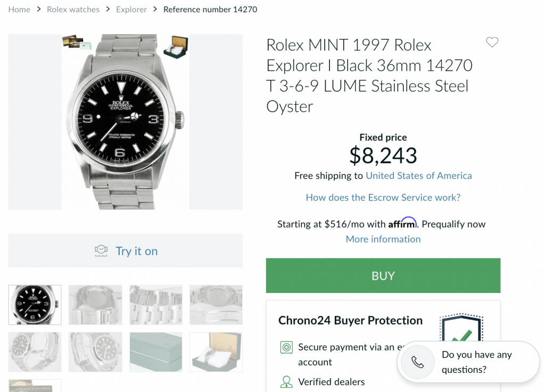Click the phone icon in questions popup

pos(418,362)
